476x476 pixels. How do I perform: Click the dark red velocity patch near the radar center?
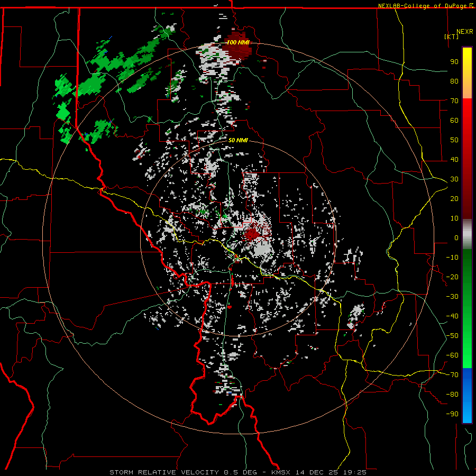point(253,234)
